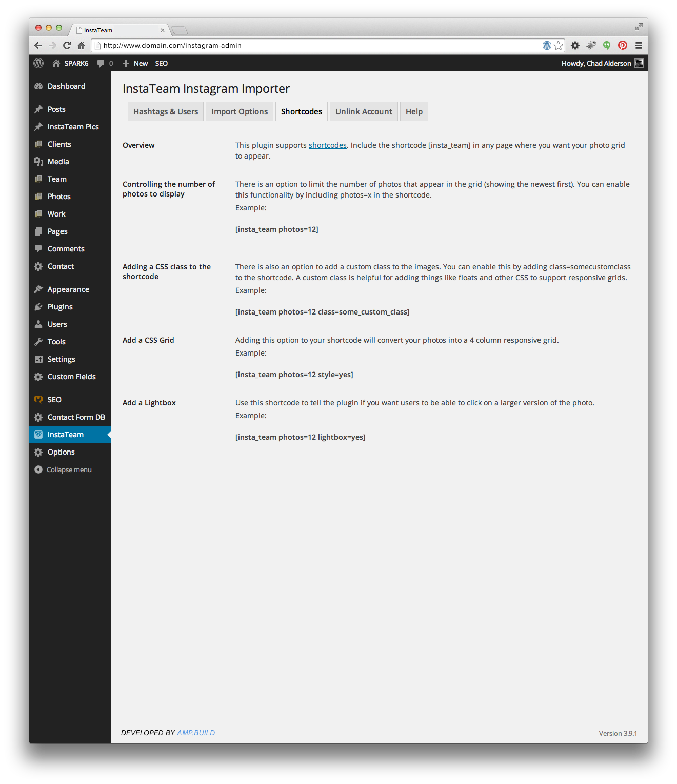Open Howdy, Chad Alderson account menu
Viewport: 677px width, 784px height.
pyautogui.click(x=602, y=63)
